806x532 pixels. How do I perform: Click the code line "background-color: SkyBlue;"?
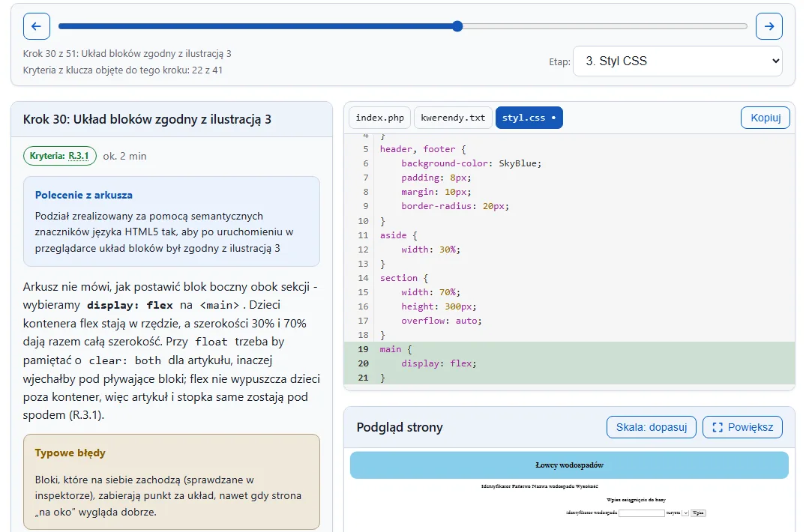(471, 163)
